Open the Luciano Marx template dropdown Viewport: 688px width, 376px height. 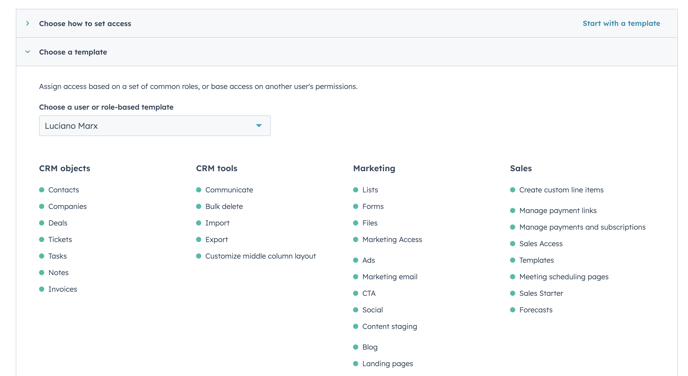coord(155,126)
